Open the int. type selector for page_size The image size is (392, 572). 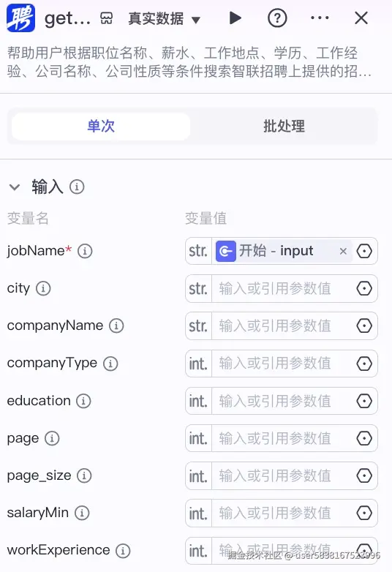click(198, 475)
